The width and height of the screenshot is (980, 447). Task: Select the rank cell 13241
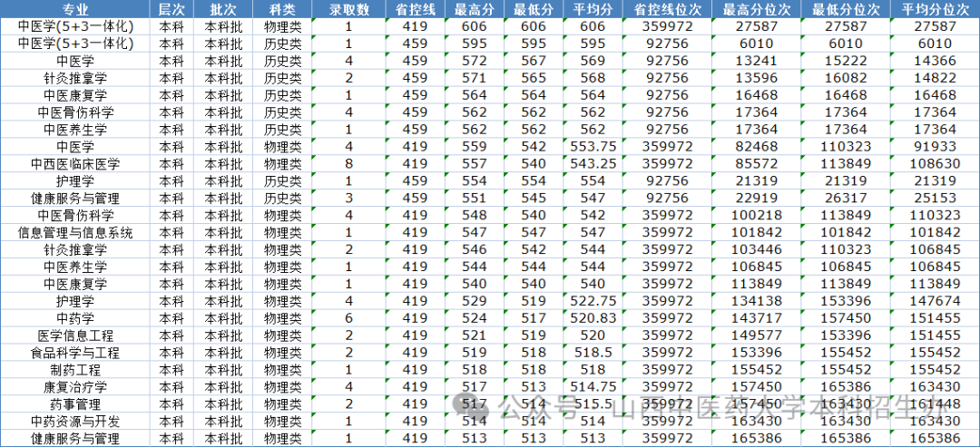tap(757, 61)
